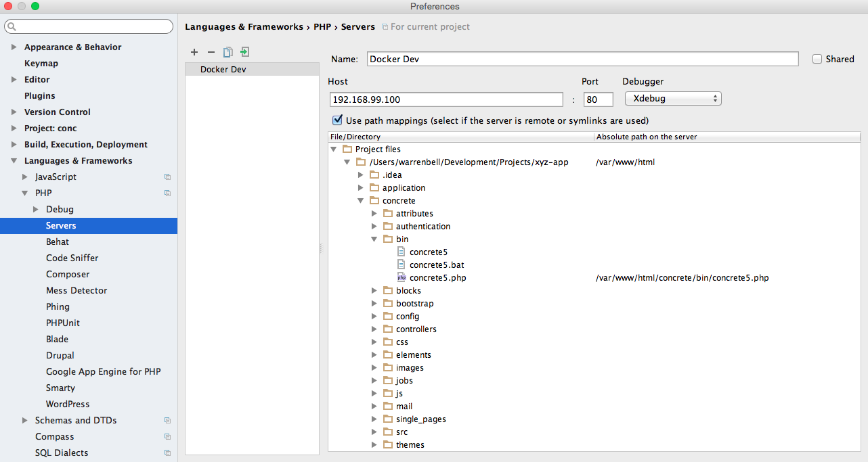The height and width of the screenshot is (462, 868).
Task: Select the controllers folder row
Action: (416, 329)
